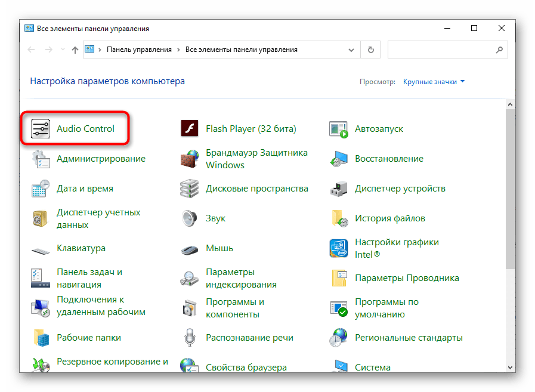Launch the Диспетчер устройств icon
535x392 pixels.
[x=339, y=189]
